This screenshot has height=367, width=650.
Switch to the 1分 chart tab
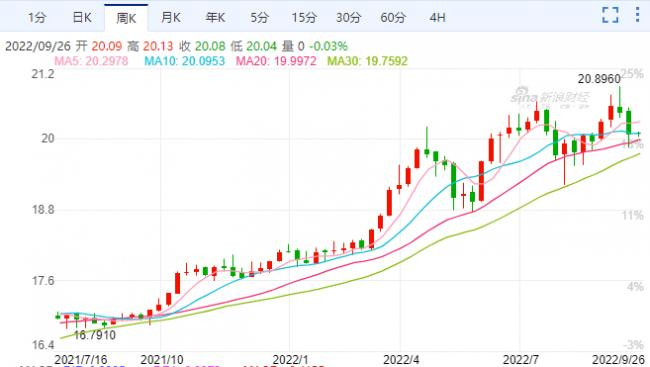click(x=37, y=17)
